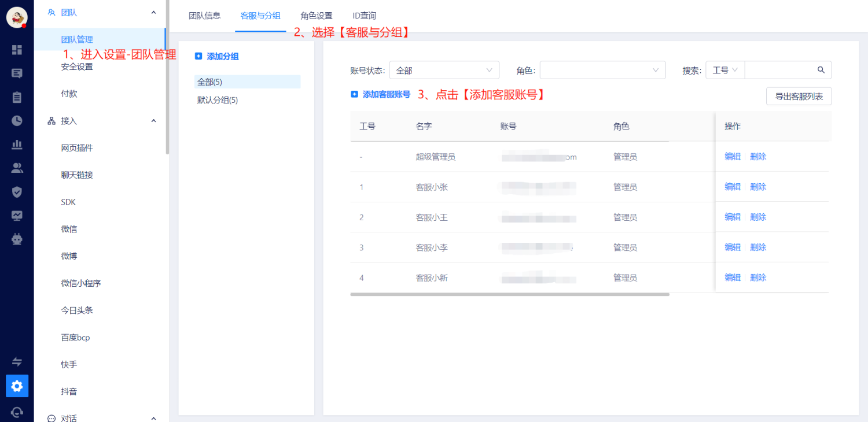This screenshot has width=868, height=422.
Task: Open the chat message icon in sidebar
Action: [x=17, y=73]
